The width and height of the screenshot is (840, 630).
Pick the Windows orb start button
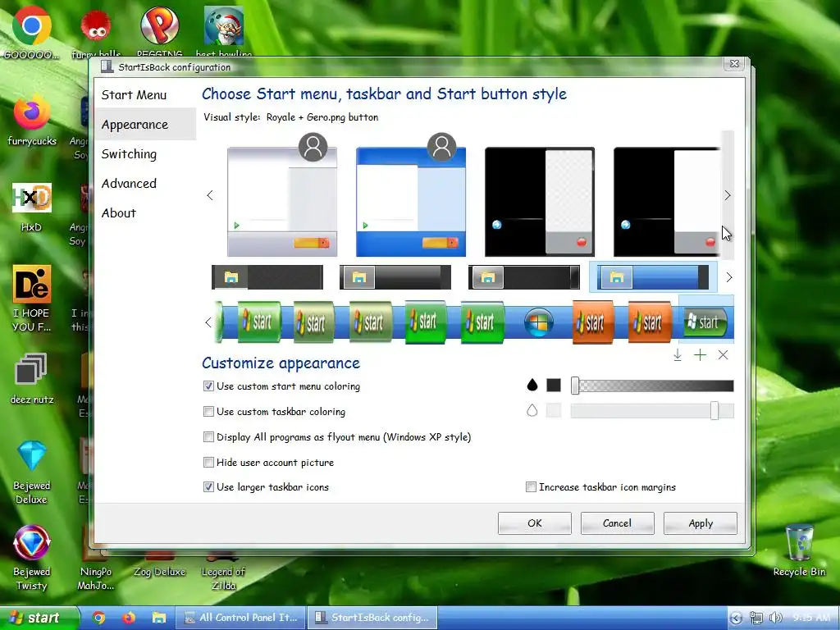click(x=538, y=322)
